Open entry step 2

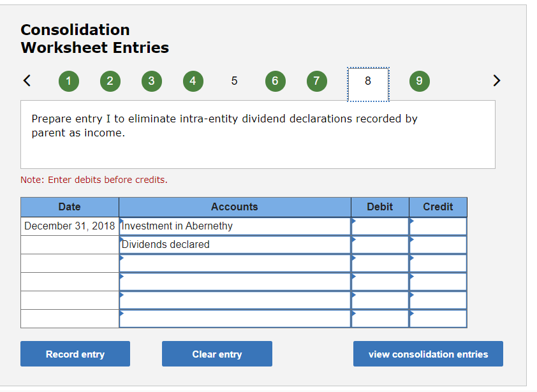click(x=110, y=81)
